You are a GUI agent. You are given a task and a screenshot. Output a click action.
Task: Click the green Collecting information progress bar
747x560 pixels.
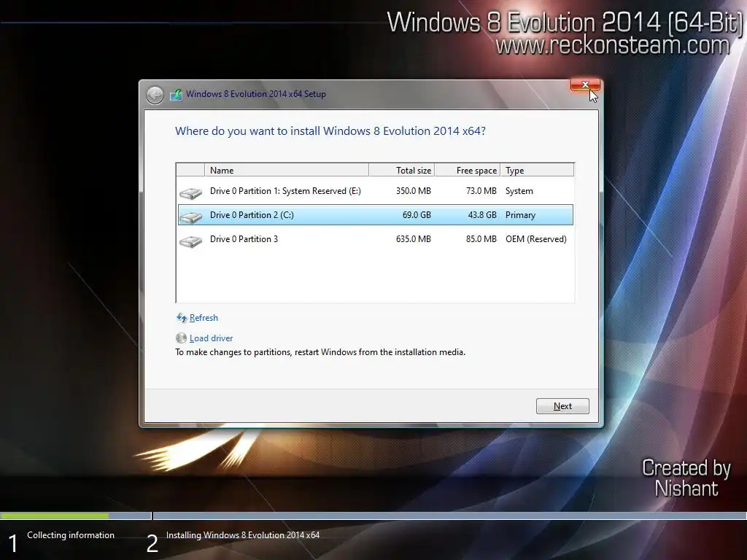coord(54,516)
